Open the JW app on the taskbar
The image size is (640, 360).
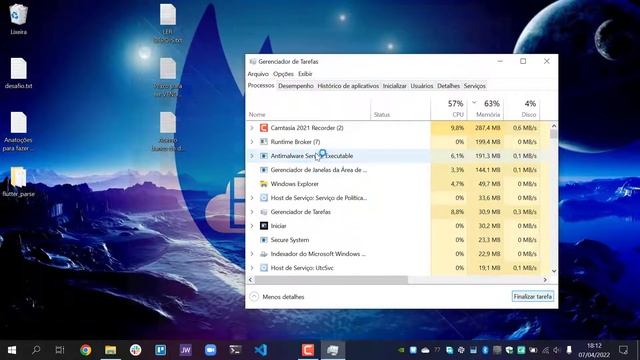[185, 350]
